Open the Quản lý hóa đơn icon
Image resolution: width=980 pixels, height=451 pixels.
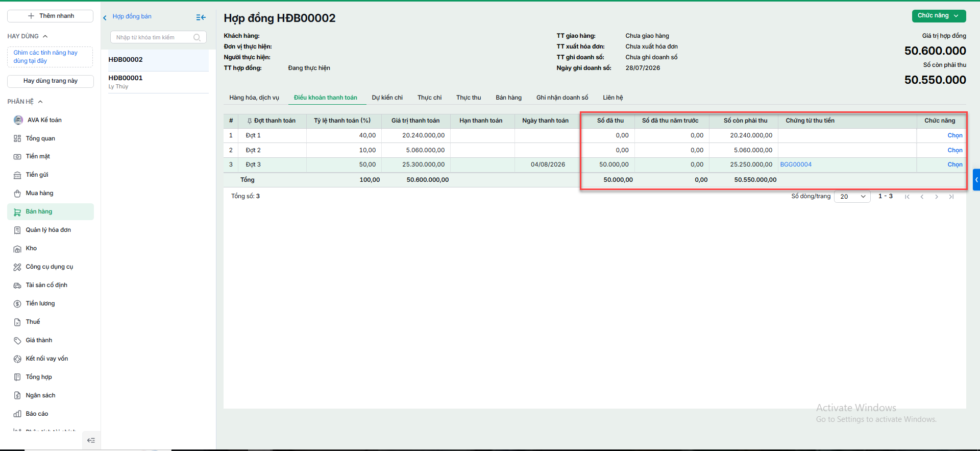(x=17, y=230)
